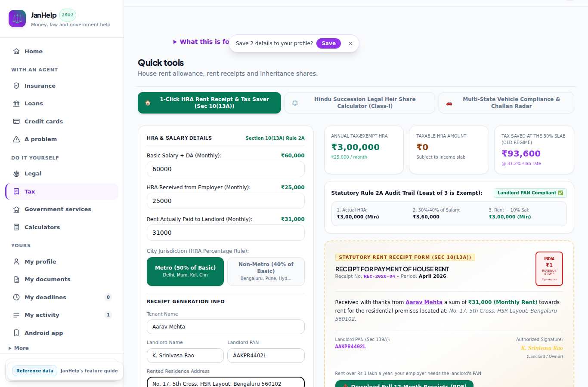Click the Legal scales icon in sidebar
Screen dimensions: 588x387
point(16,173)
